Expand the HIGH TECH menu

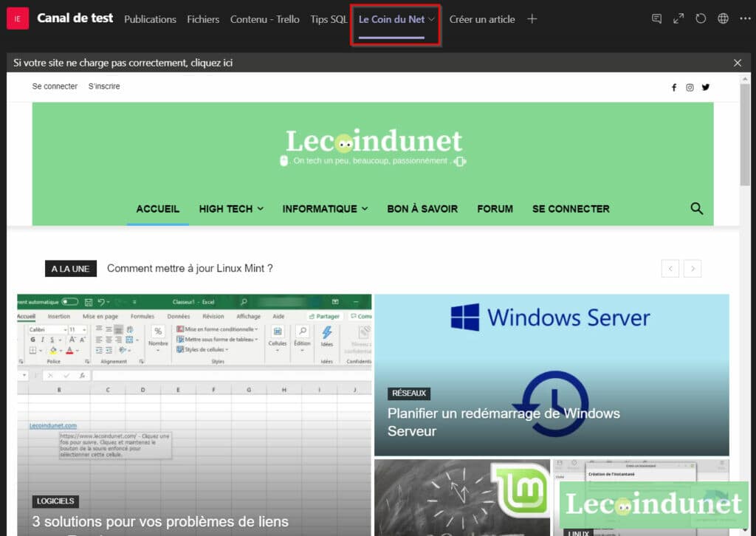(231, 209)
